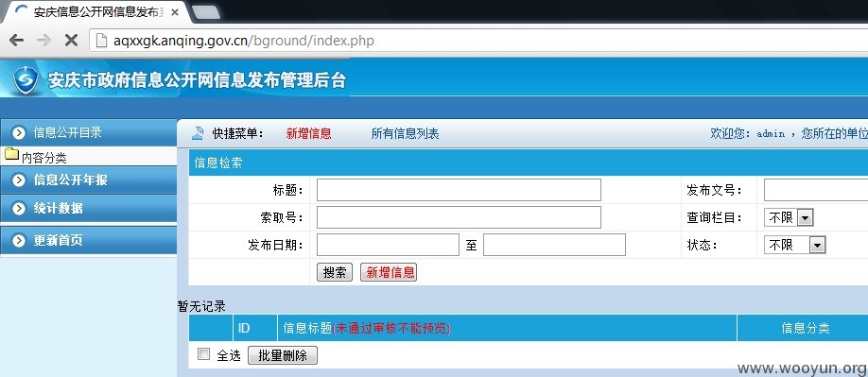Click arrow icon beside 统计数据
The width and height of the screenshot is (868, 377).
(19, 209)
